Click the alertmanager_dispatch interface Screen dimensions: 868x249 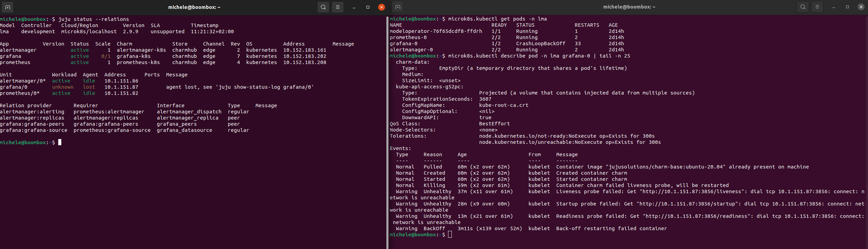coord(189,112)
